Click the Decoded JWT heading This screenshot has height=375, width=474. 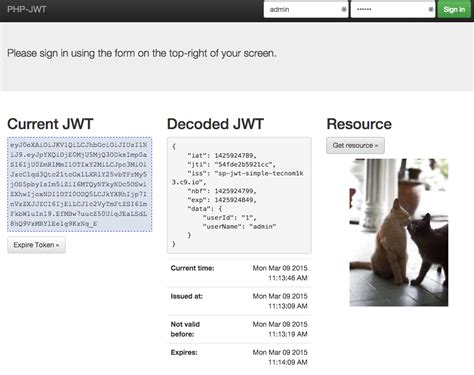point(215,124)
